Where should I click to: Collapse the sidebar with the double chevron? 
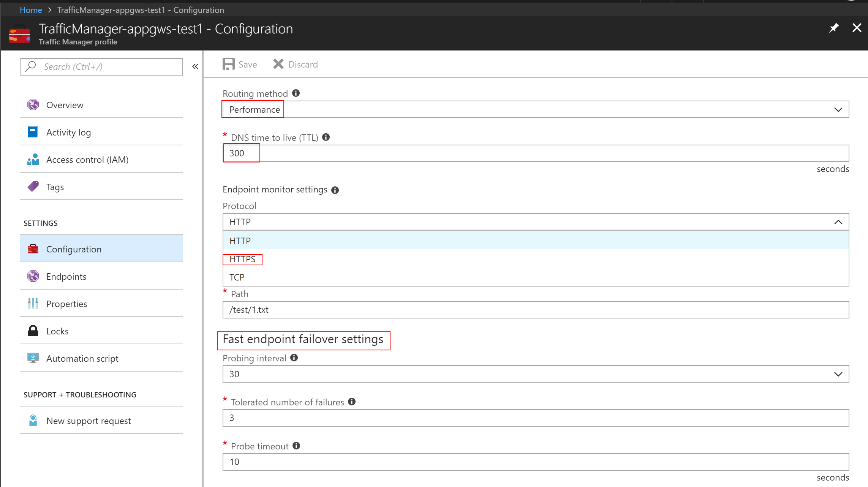click(x=195, y=67)
